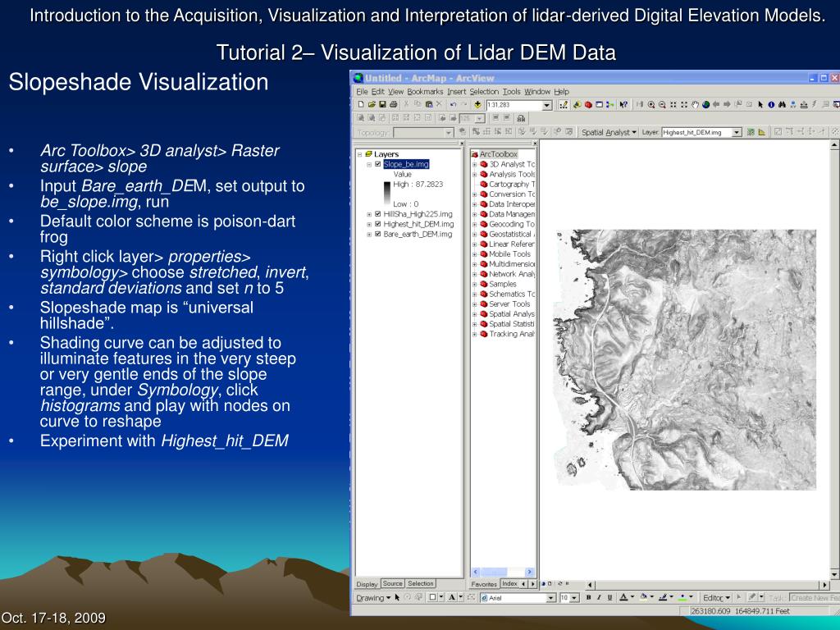Viewport: 840px width, 630px height.
Task: Select the Zoom In tool
Action: (x=651, y=105)
